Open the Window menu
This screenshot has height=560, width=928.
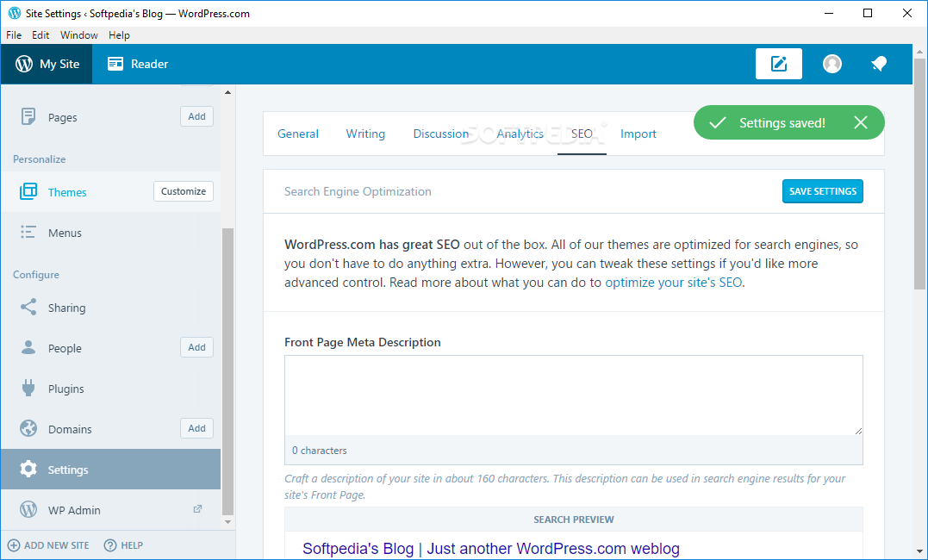click(x=78, y=35)
